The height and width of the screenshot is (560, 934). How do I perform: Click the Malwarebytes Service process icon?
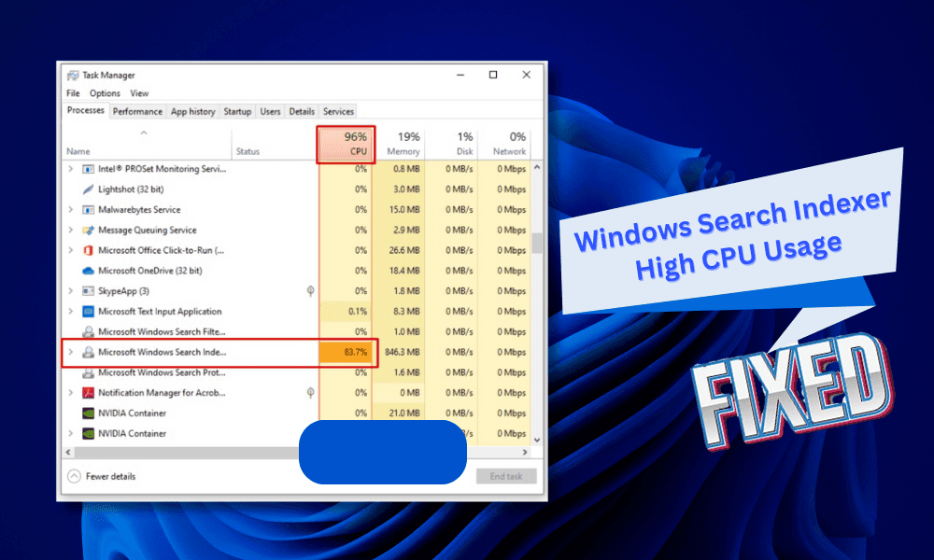(88, 209)
